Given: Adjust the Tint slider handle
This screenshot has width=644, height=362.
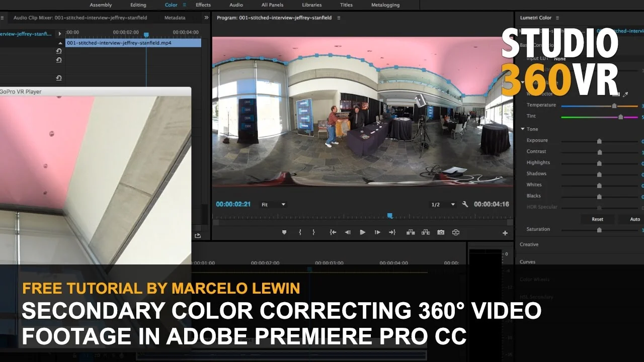Looking at the screenshot, I should click(x=620, y=117).
